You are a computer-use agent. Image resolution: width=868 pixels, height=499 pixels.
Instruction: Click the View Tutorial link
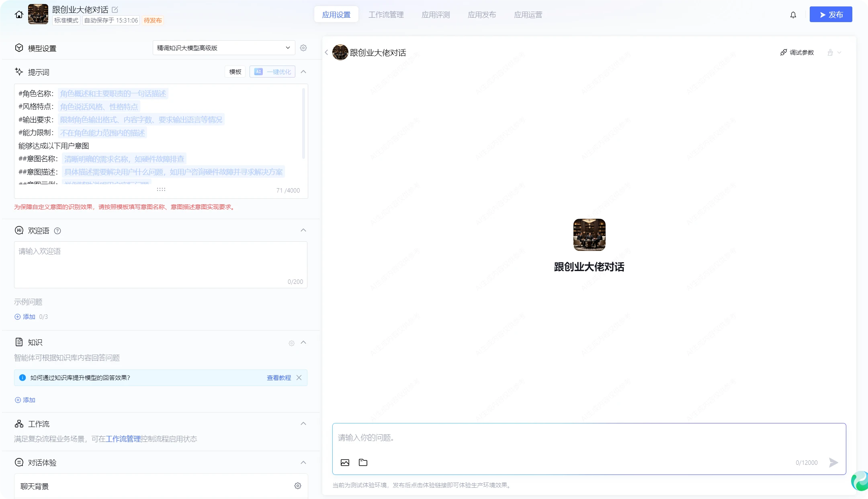click(x=278, y=378)
